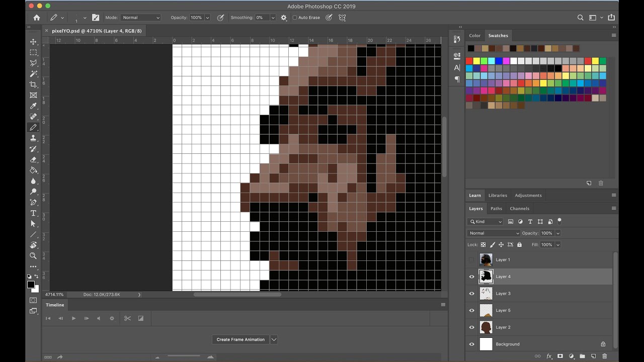This screenshot has height=362, width=644.
Task: Select the Paint Bucket tool
Action: (x=33, y=170)
